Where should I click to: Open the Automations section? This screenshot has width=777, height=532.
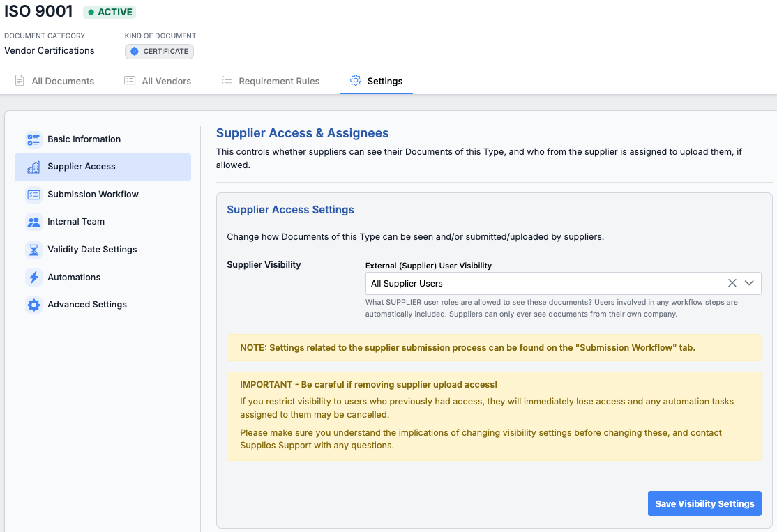pyautogui.click(x=103, y=277)
